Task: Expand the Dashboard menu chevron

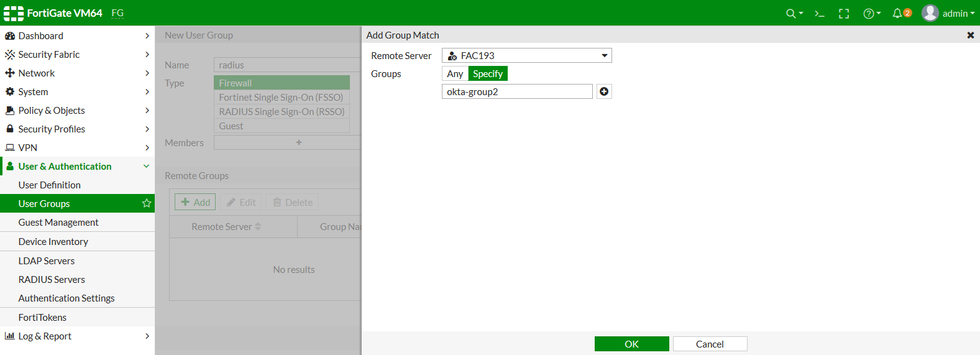Action: (147, 36)
